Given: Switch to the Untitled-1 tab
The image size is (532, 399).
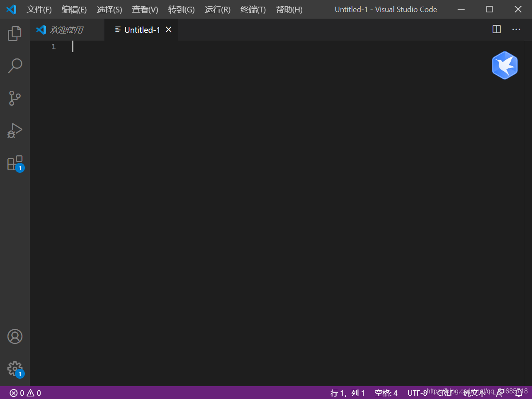Looking at the screenshot, I should pyautogui.click(x=142, y=30).
